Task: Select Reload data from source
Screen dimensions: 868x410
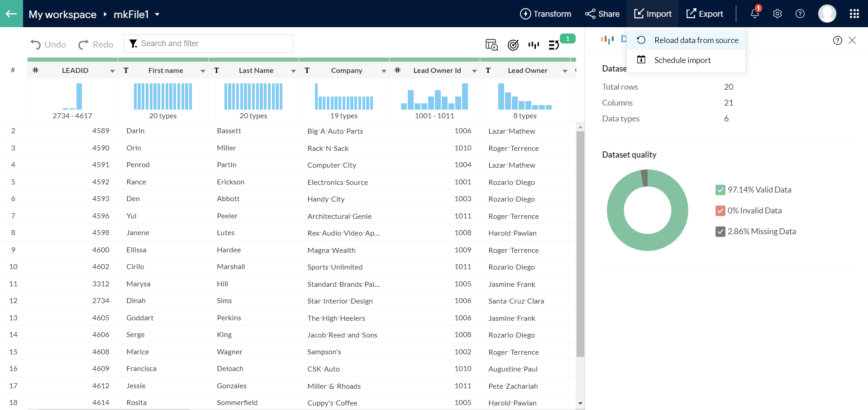Action: [696, 40]
